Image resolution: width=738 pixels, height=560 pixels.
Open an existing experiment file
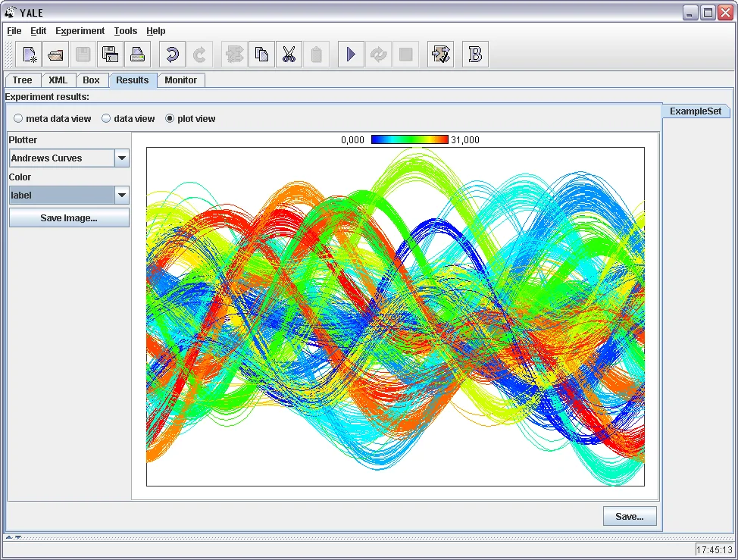(55, 54)
